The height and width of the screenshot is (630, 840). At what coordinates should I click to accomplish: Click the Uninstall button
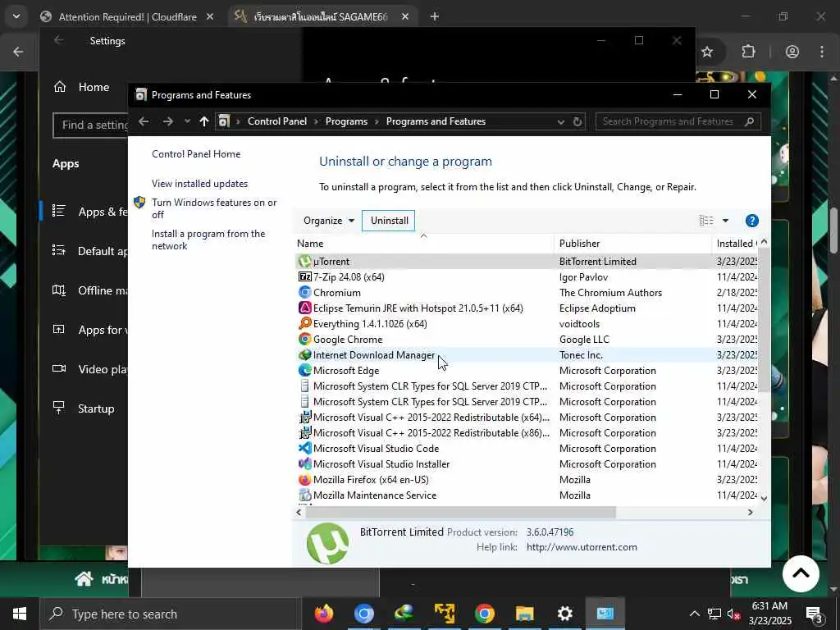pyautogui.click(x=389, y=221)
